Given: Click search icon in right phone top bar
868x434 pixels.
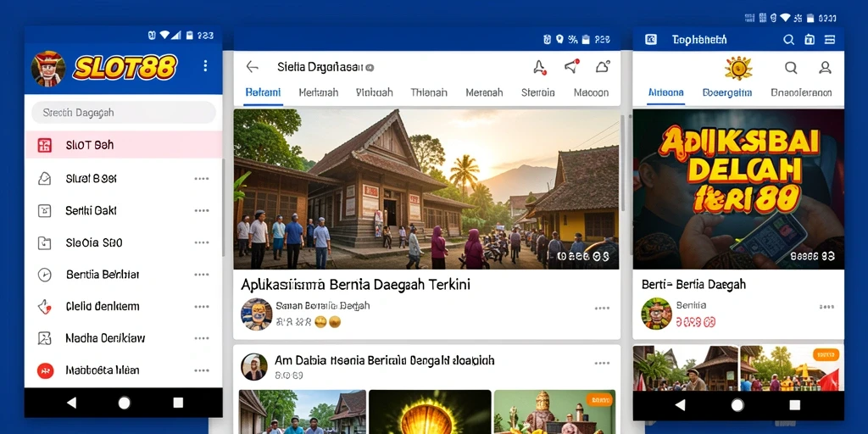Looking at the screenshot, I should click(789, 39).
